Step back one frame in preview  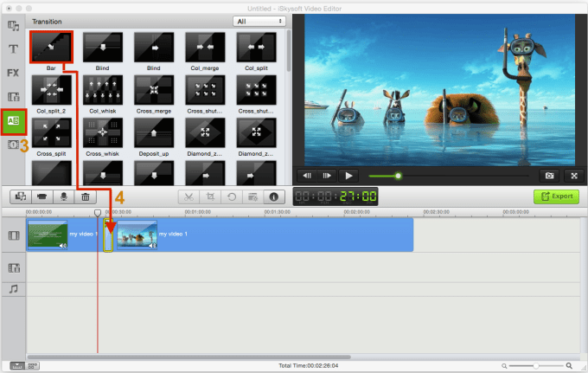pyautogui.click(x=307, y=176)
